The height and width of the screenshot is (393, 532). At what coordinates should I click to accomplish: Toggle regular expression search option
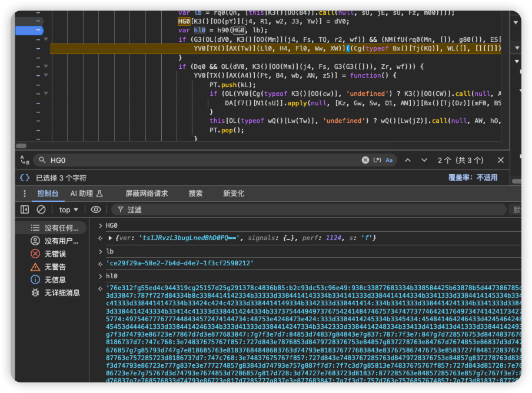point(377,160)
